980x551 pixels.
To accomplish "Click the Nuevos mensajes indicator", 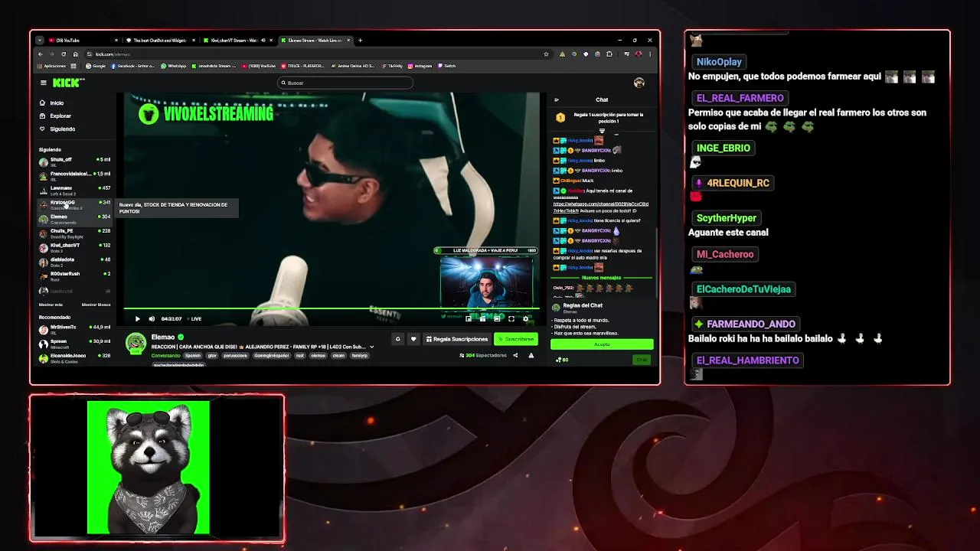I will pyautogui.click(x=602, y=278).
